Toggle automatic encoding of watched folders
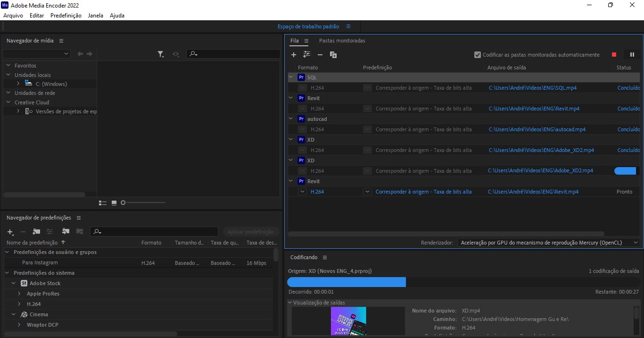Image resolution: width=644 pixels, height=338 pixels. 478,55
